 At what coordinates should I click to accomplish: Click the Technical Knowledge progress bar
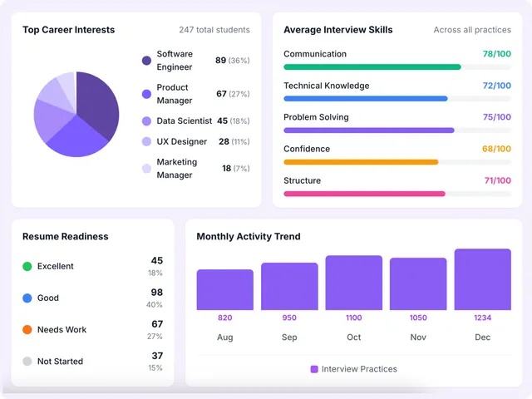point(366,99)
